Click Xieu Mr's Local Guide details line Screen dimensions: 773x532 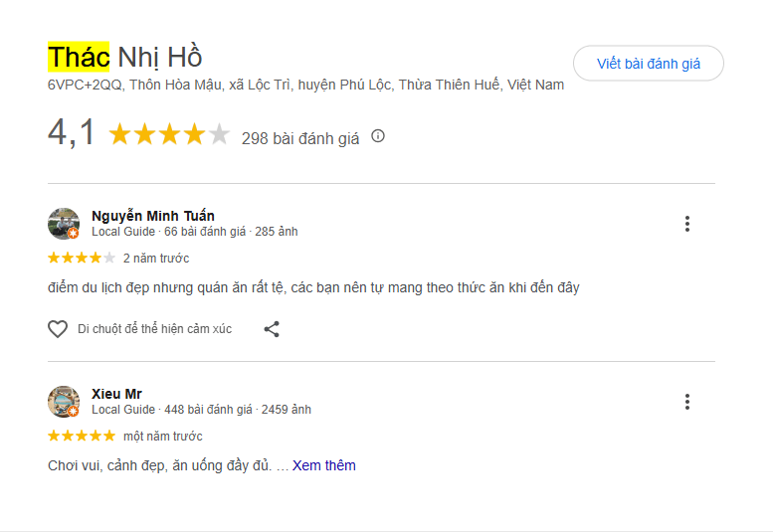[201, 410]
